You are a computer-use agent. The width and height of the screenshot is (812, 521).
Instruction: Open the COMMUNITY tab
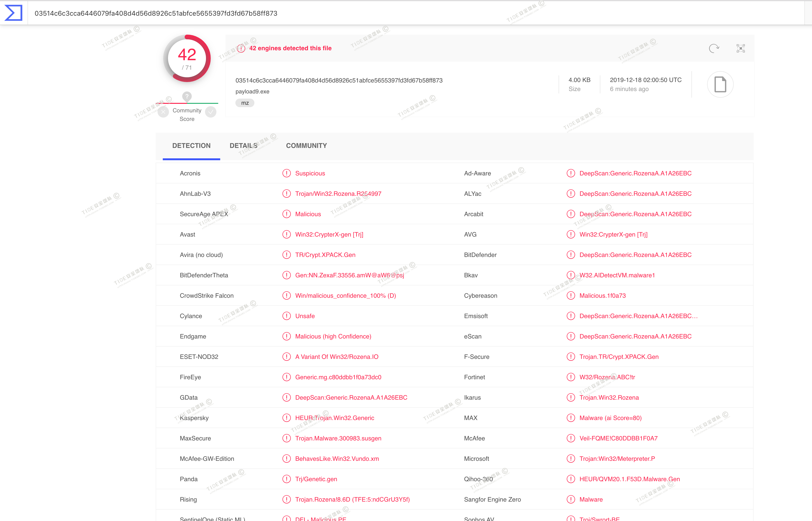[x=306, y=146]
